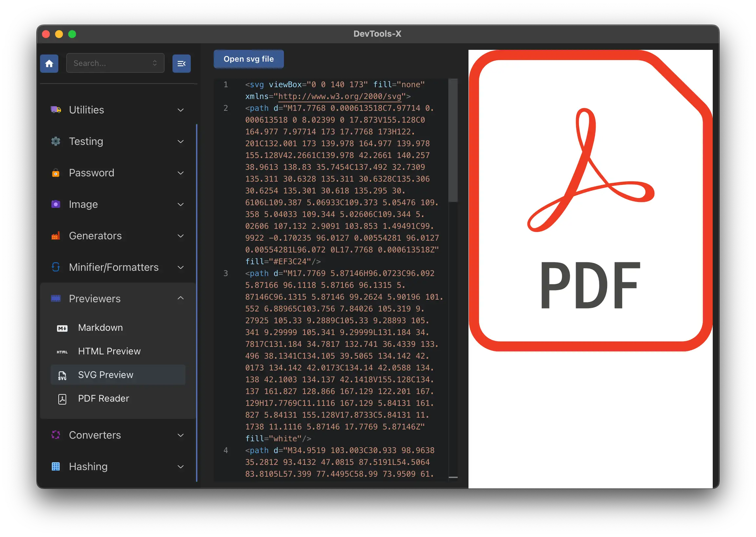Collapse sidebar with the menu toggle icon
Image resolution: width=756 pixels, height=537 pixels.
pyautogui.click(x=181, y=63)
